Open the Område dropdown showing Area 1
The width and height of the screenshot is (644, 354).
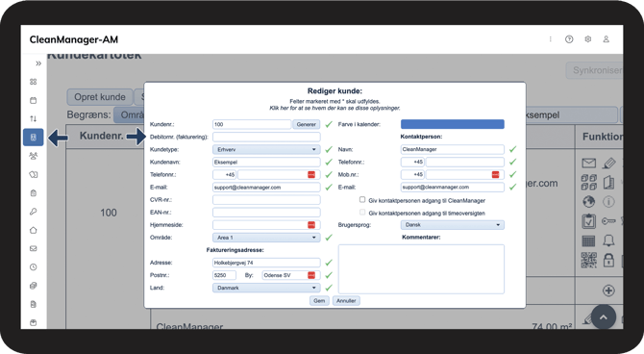[x=266, y=238]
